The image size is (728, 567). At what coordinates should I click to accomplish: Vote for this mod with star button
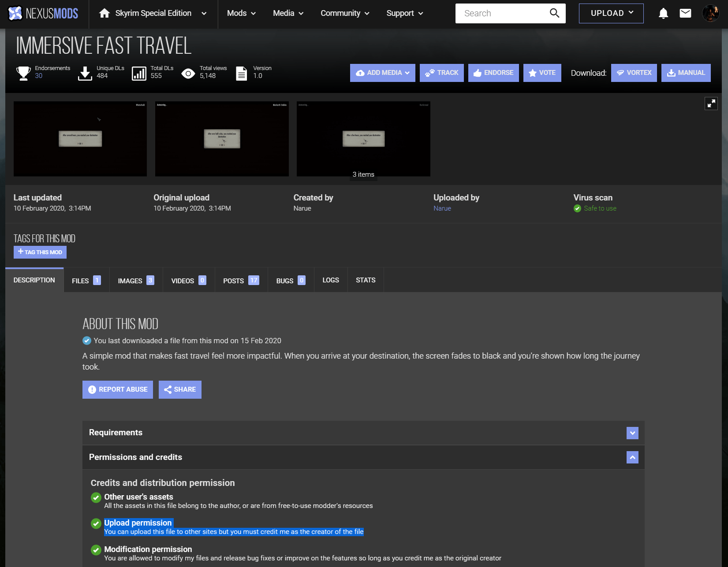[x=542, y=73]
